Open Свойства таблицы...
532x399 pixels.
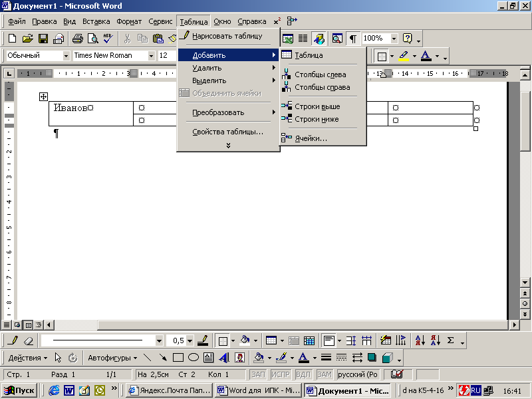pos(228,132)
